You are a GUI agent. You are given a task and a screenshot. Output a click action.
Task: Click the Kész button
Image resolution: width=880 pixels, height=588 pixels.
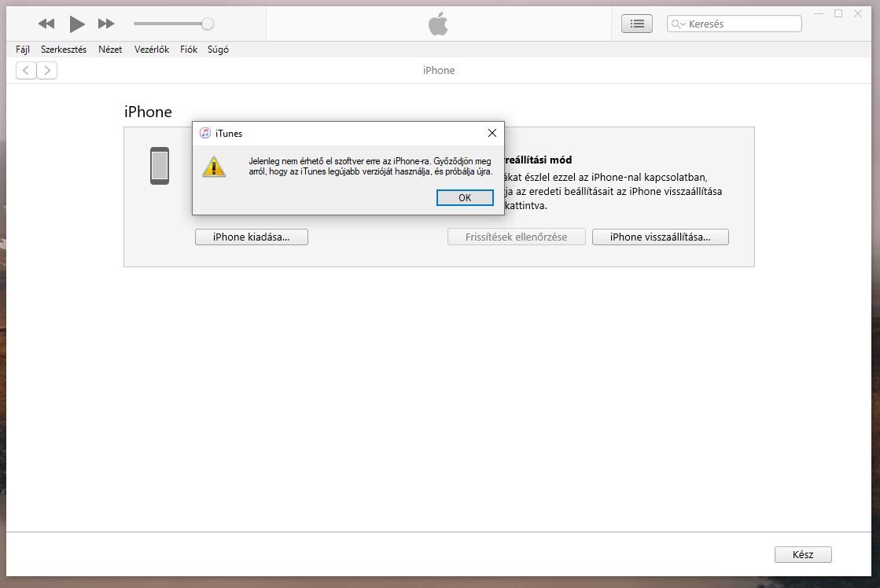(803, 554)
